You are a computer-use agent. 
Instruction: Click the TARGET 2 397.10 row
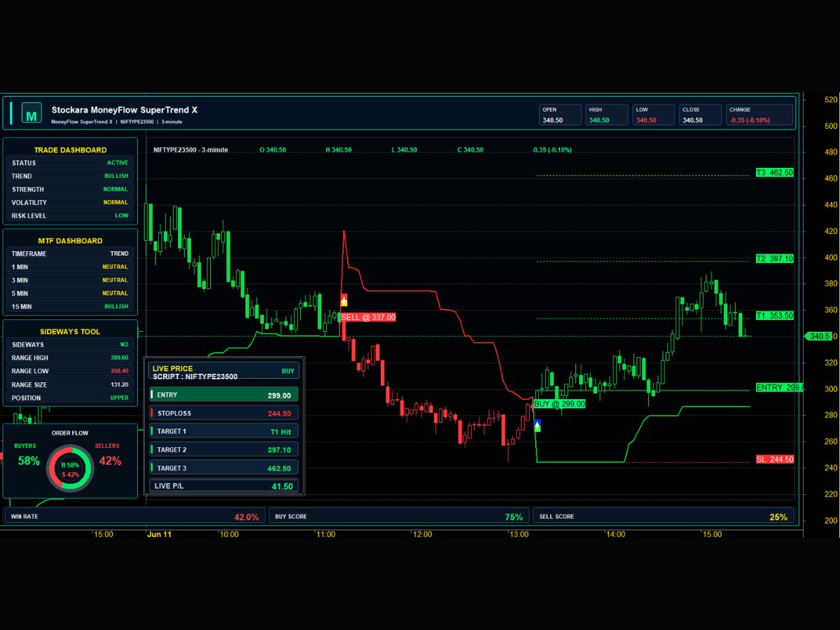224,449
